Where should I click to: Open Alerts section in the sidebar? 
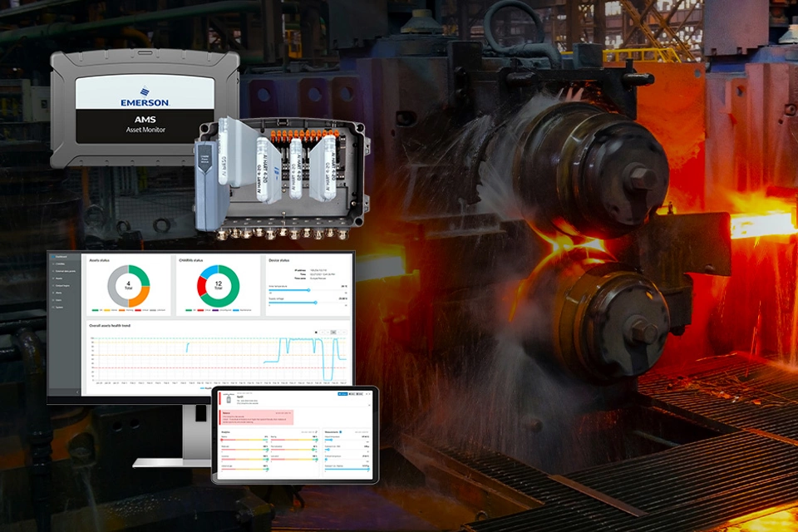(61, 293)
